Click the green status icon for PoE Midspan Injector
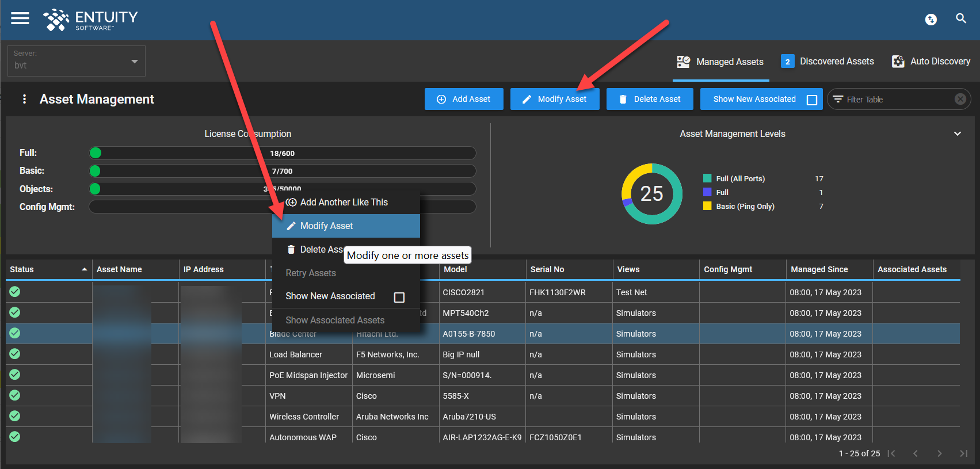980x469 pixels. [x=15, y=375]
